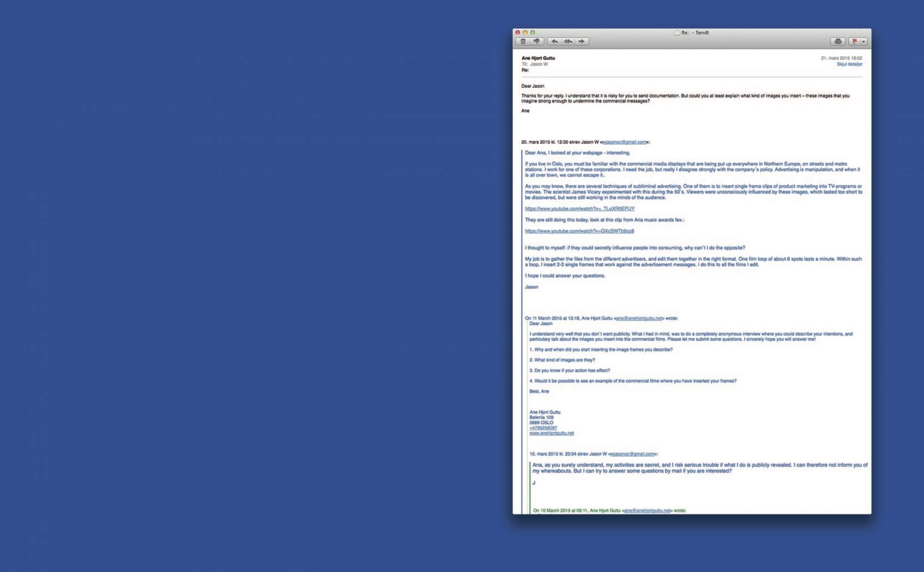Forward this email message

[582, 42]
